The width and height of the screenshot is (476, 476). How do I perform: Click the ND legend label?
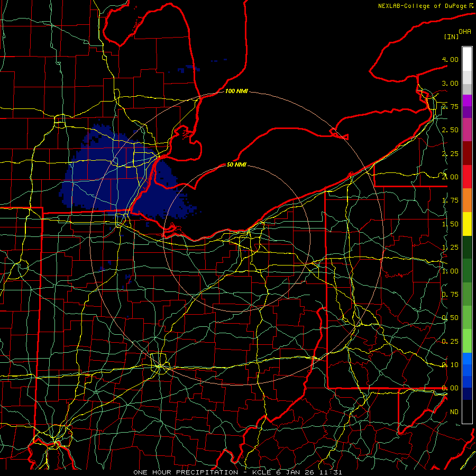(454, 412)
